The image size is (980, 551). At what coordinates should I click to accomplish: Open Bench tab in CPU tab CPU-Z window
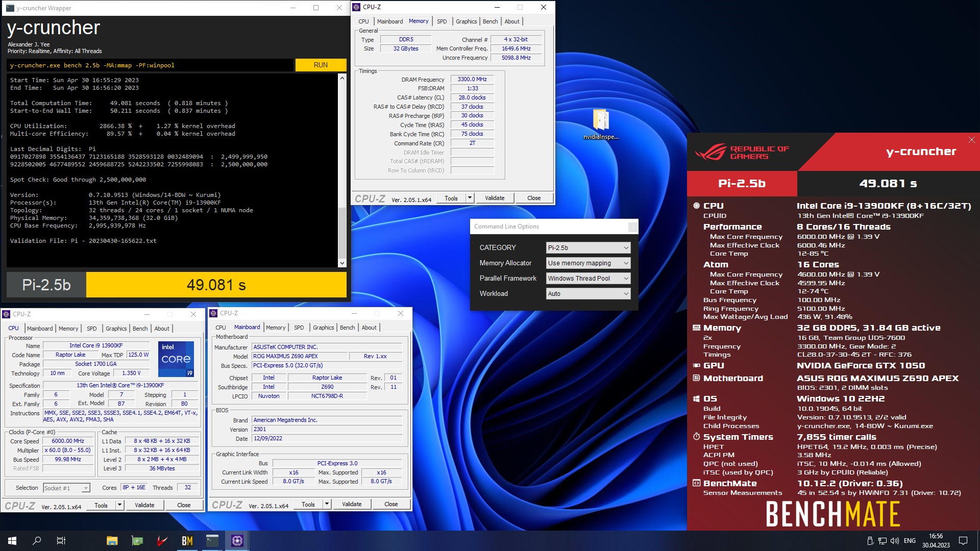(140, 329)
